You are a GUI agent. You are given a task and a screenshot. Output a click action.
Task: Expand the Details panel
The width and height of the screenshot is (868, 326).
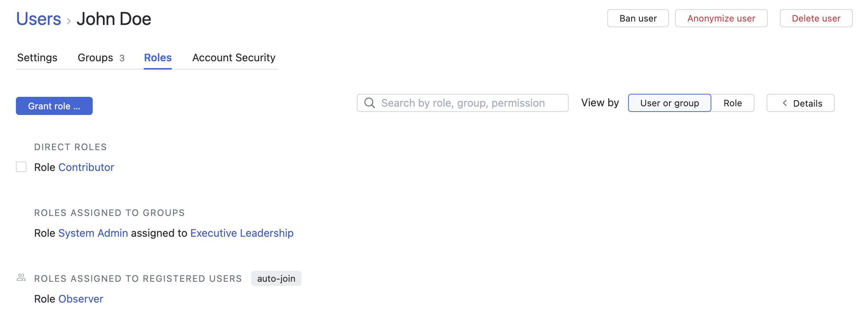(801, 103)
